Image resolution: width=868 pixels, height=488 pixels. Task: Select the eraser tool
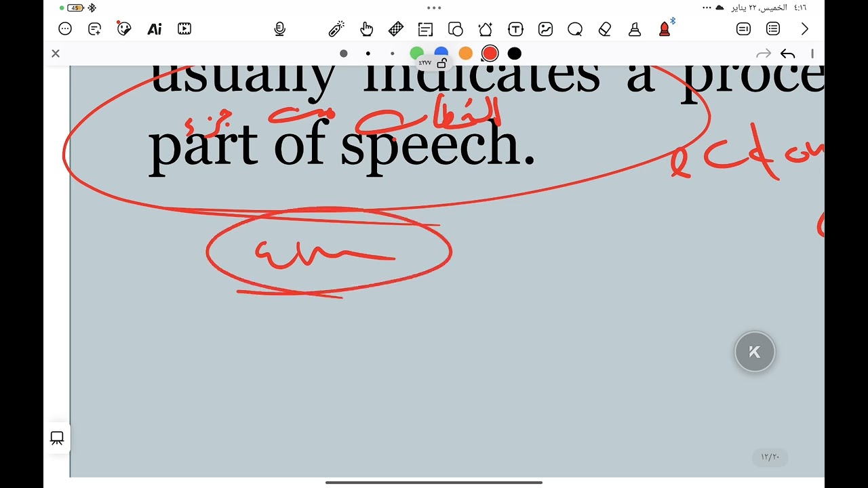(x=605, y=29)
